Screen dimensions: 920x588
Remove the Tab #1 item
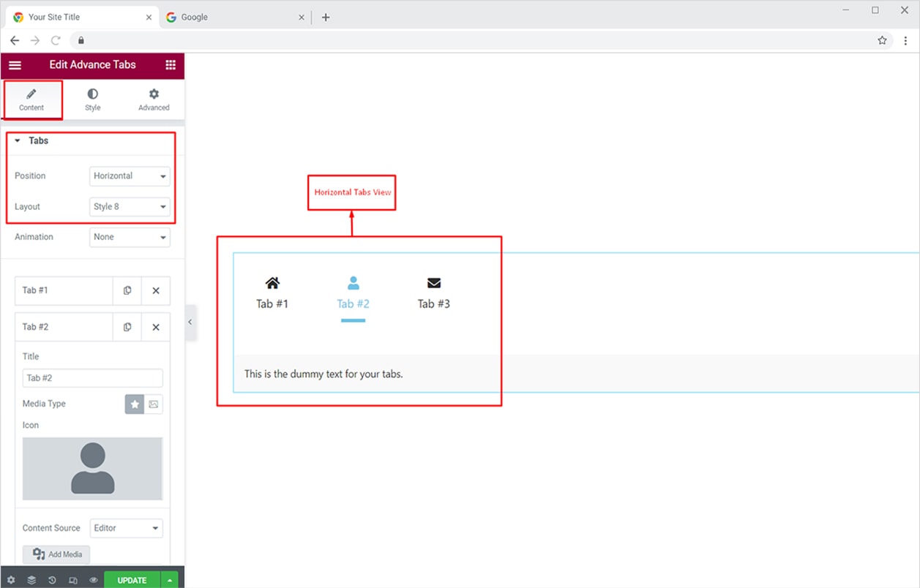pyautogui.click(x=156, y=290)
